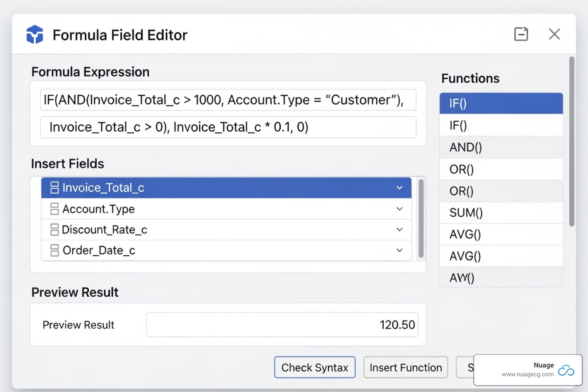Click the field icon beside Invoice_Total_c
This screenshot has width=588, height=392.
[54, 188]
